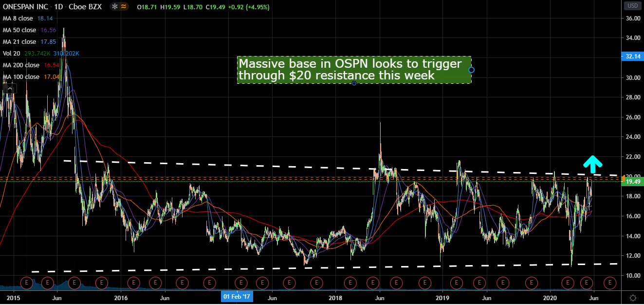Image resolution: width=644 pixels, height=305 pixels.
Task: Click earnings marker above 01 Feb '17 label
Action: [x=240, y=282]
